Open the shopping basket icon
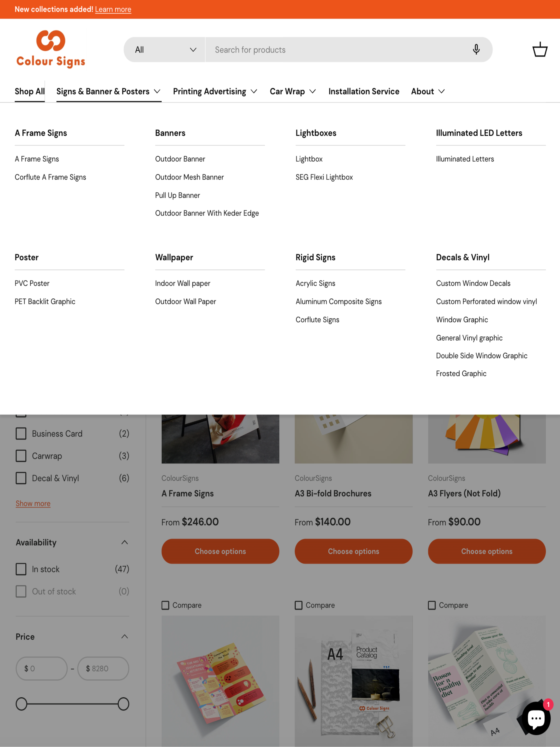The image size is (560, 747). pos(539,50)
